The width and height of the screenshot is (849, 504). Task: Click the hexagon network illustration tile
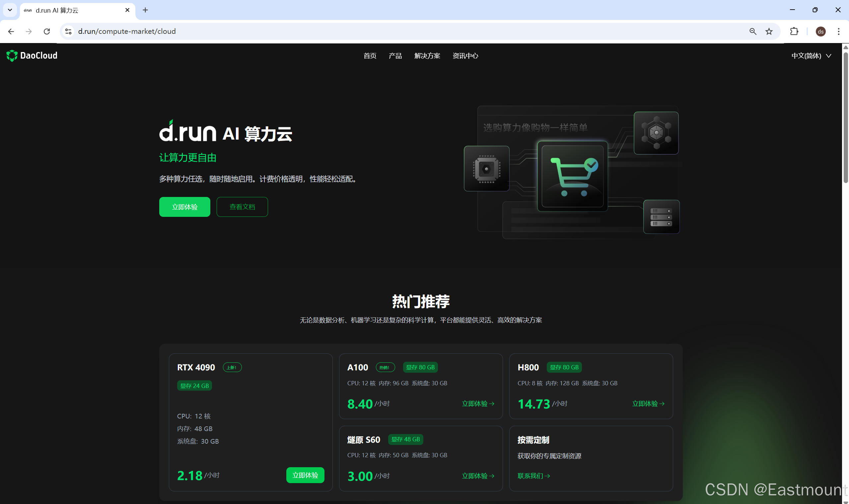tap(656, 133)
